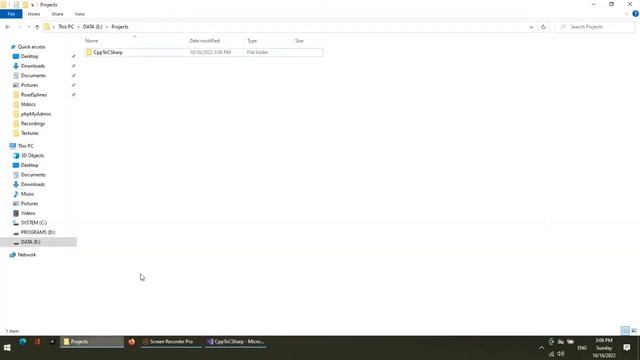Open the RoadSplines folder

(33, 95)
